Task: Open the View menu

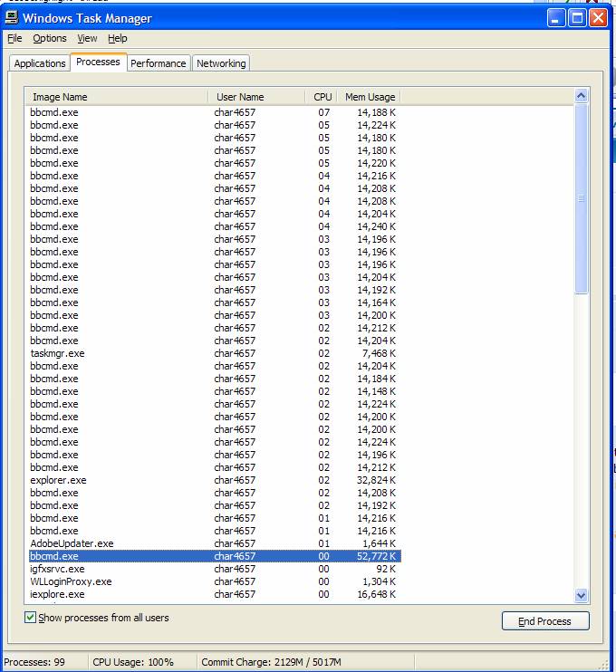Action: pyautogui.click(x=87, y=38)
